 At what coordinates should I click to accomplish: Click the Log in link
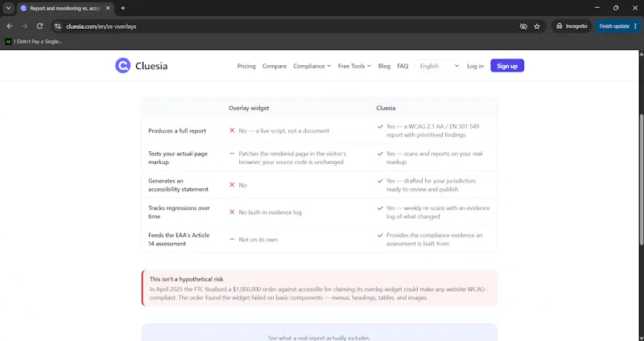(475, 66)
